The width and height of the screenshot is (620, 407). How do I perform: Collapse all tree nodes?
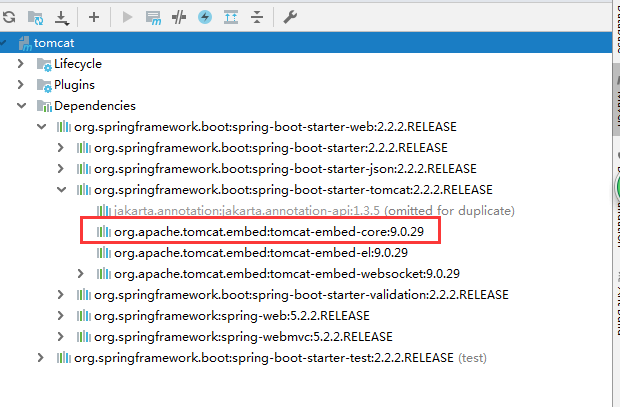tap(257, 17)
